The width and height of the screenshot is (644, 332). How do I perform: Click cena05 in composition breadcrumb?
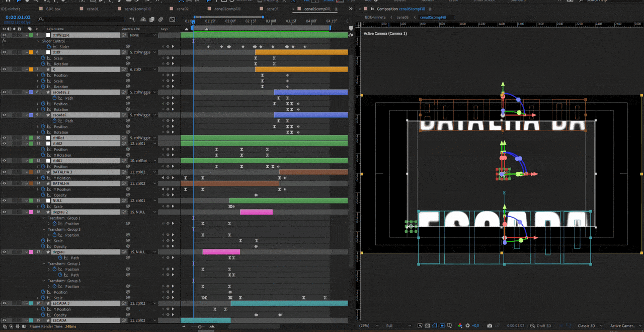[403, 17]
